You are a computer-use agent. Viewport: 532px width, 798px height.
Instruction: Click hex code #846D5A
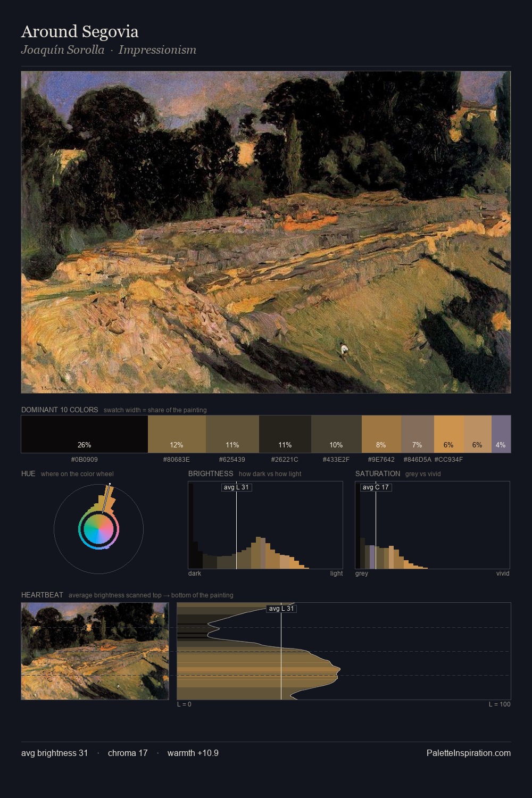click(418, 460)
